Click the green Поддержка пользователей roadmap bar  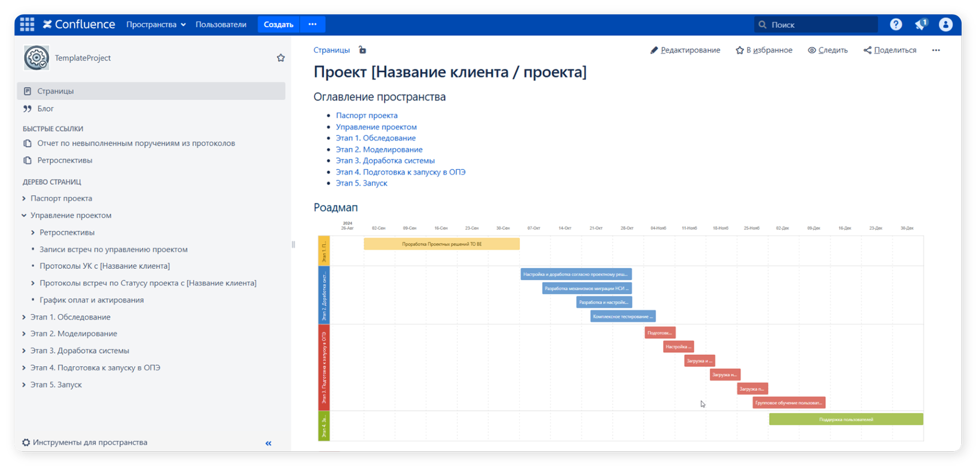[x=846, y=419]
